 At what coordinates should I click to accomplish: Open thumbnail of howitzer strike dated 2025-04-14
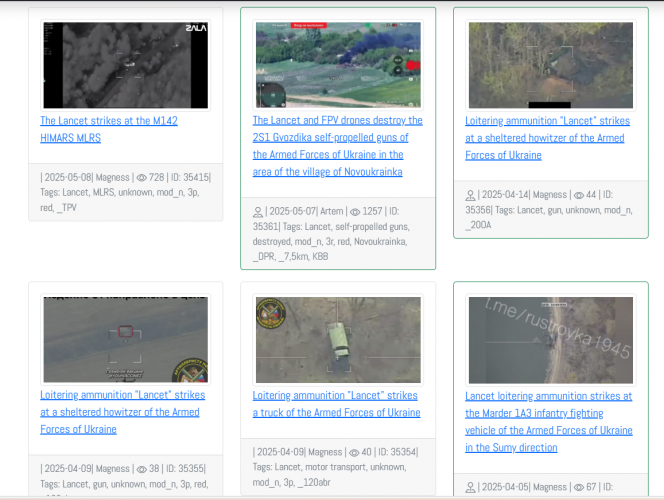click(551, 65)
